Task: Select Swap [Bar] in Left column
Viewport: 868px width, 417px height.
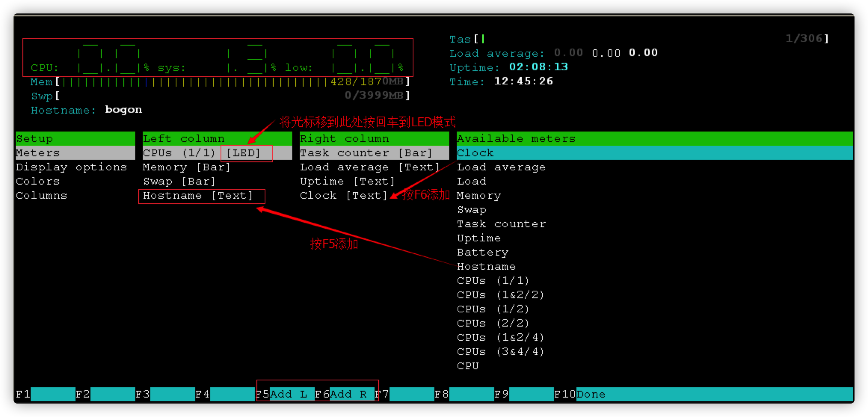Action: pos(179,181)
